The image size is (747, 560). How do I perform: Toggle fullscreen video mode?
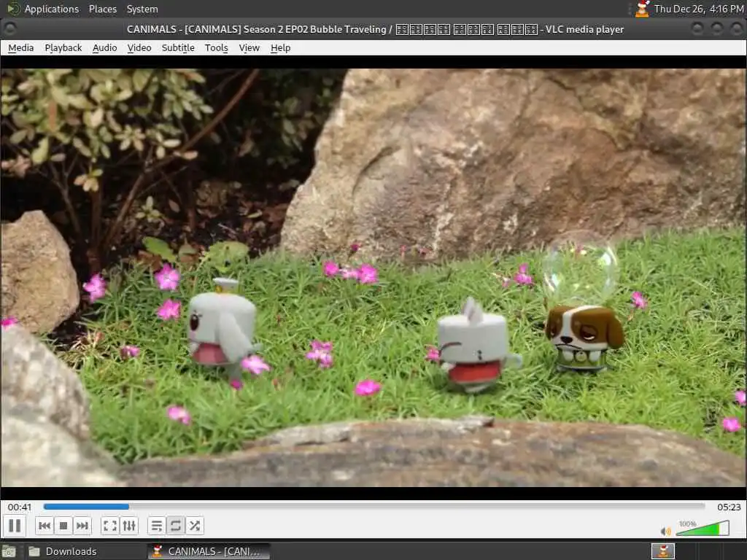[x=110, y=526]
